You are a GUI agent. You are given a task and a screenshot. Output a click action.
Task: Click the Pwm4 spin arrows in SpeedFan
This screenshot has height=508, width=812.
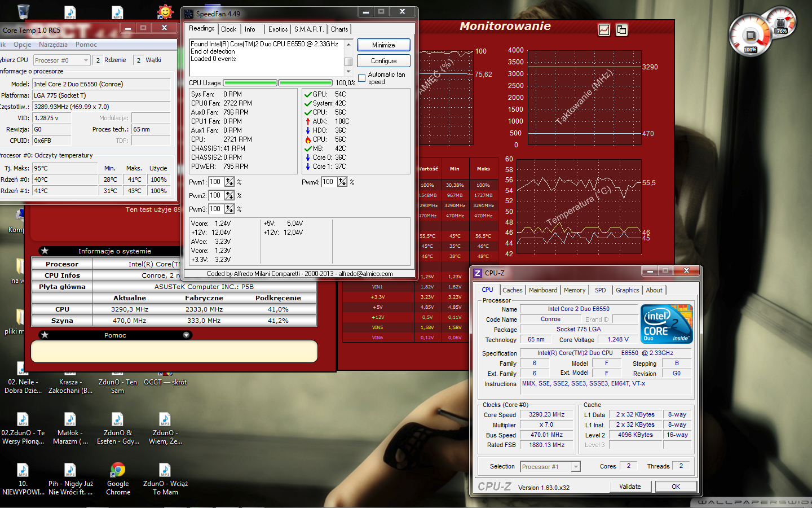[x=342, y=182]
